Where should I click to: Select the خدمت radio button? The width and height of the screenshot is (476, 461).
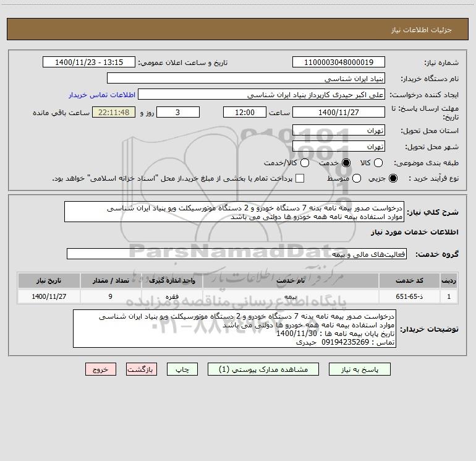point(346,163)
